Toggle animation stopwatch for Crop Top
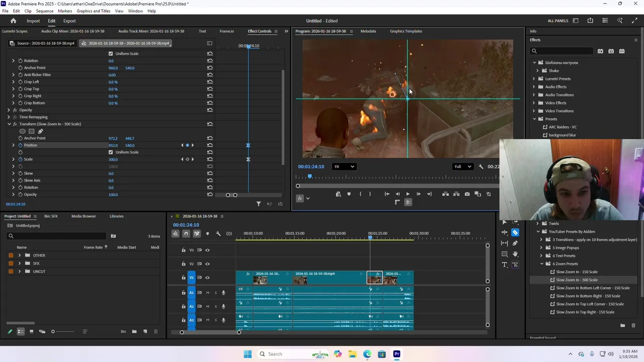644x362 pixels. [20, 89]
